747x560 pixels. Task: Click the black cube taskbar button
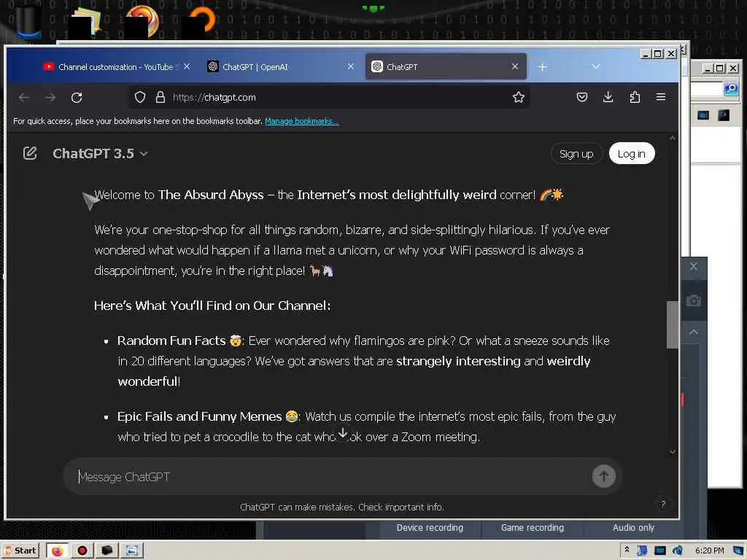pos(107,551)
